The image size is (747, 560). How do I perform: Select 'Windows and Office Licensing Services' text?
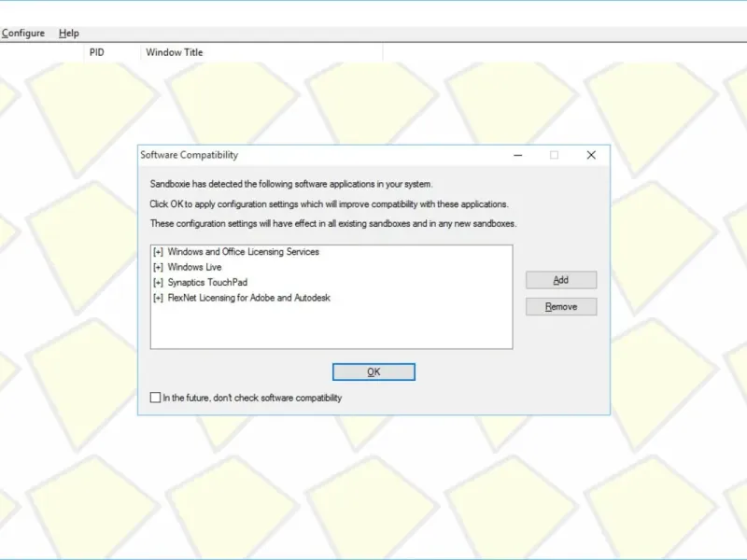tap(244, 252)
